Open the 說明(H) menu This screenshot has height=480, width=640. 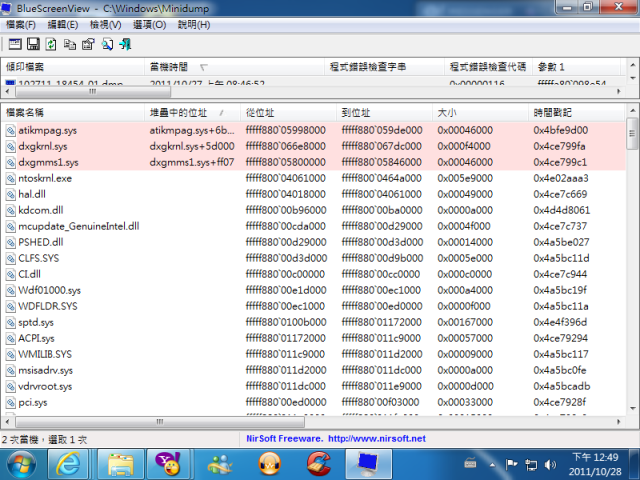[194, 25]
